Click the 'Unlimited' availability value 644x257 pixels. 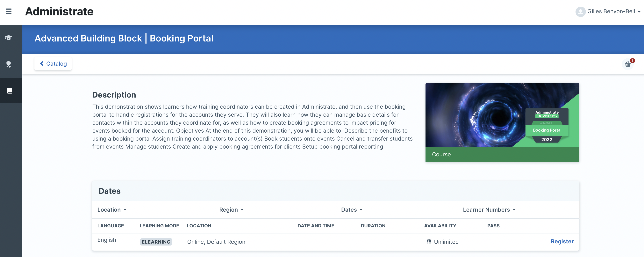pos(446,242)
